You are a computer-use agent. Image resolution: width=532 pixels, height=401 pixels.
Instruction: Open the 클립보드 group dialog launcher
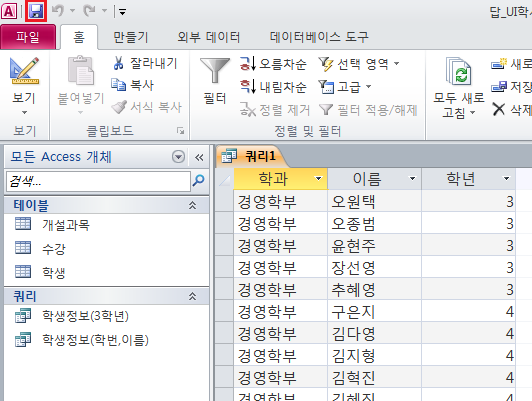coord(180,131)
